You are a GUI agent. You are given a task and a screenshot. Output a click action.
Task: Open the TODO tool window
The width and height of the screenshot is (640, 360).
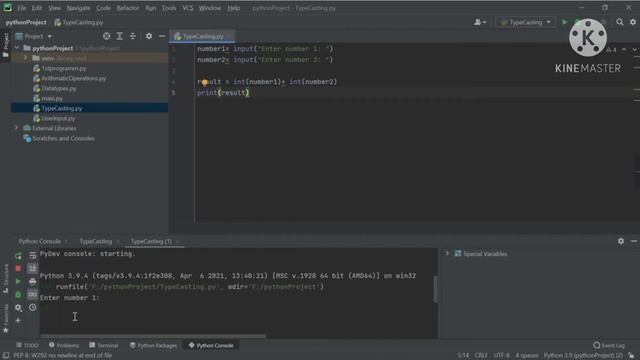point(27,345)
